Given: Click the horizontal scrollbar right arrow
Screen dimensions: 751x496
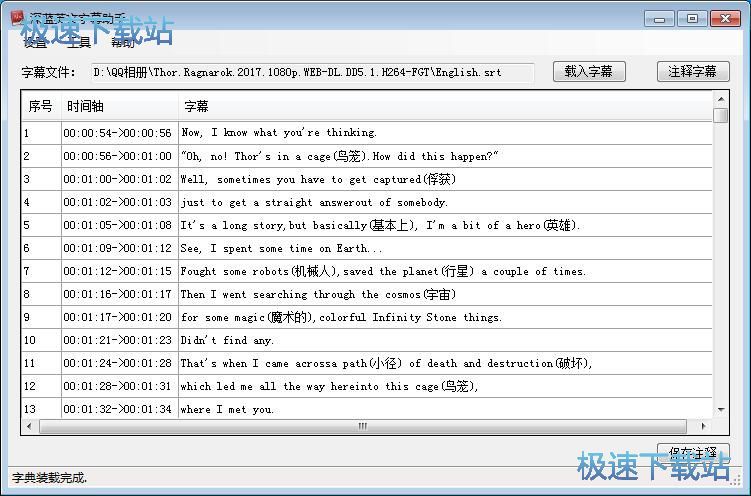Looking at the screenshot, I should pyautogui.click(x=703, y=426).
